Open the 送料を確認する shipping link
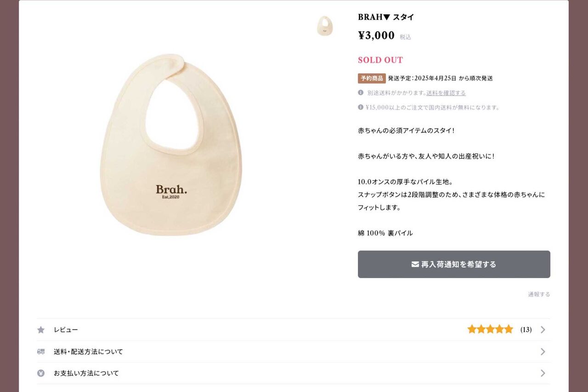This screenshot has height=392, width=588. tap(446, 93)
